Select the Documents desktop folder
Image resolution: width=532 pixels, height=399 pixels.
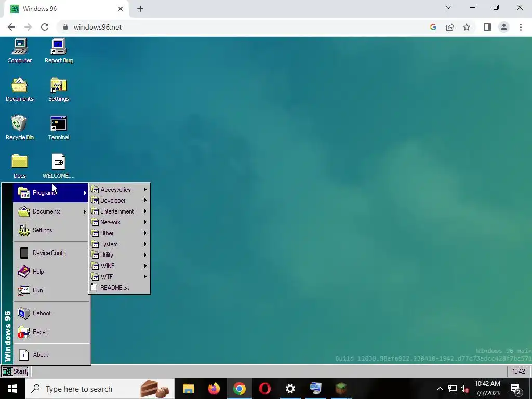pos(20,89)
